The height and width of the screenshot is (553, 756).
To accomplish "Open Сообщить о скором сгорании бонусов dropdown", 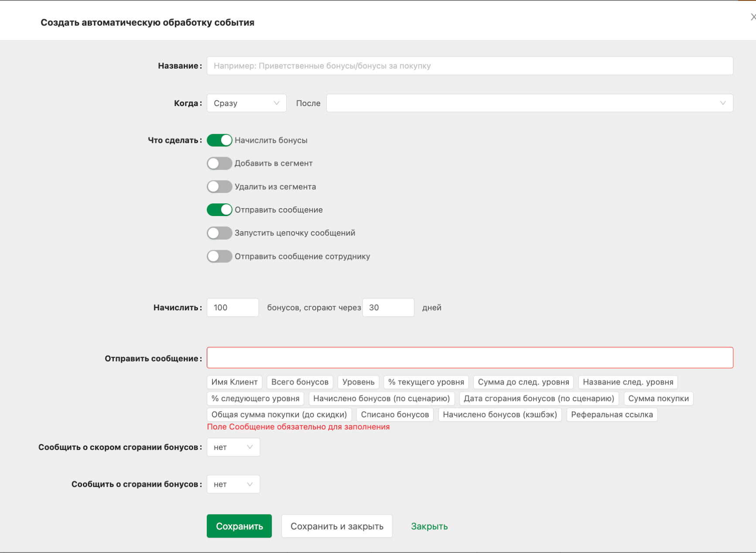I will click(x=233, y=447).
